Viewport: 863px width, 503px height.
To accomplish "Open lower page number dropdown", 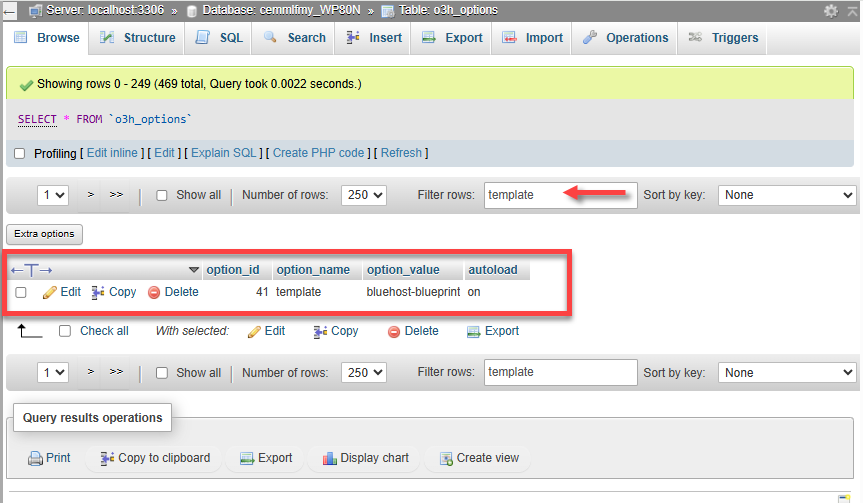I will tap(53, 373).
